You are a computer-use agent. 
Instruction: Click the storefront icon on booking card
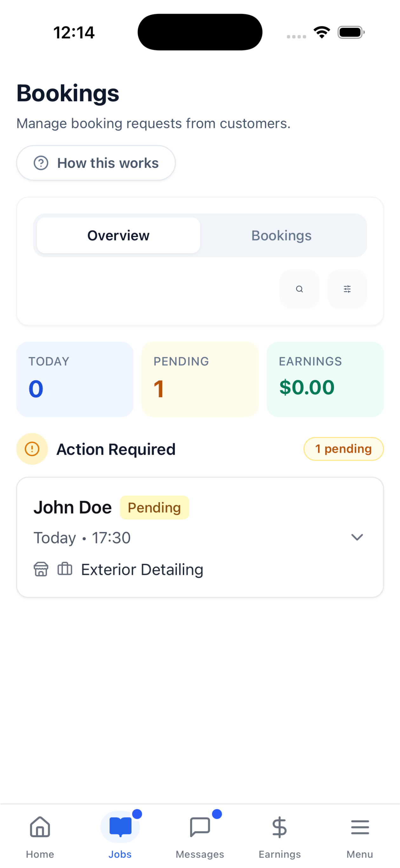pos(41,569)
